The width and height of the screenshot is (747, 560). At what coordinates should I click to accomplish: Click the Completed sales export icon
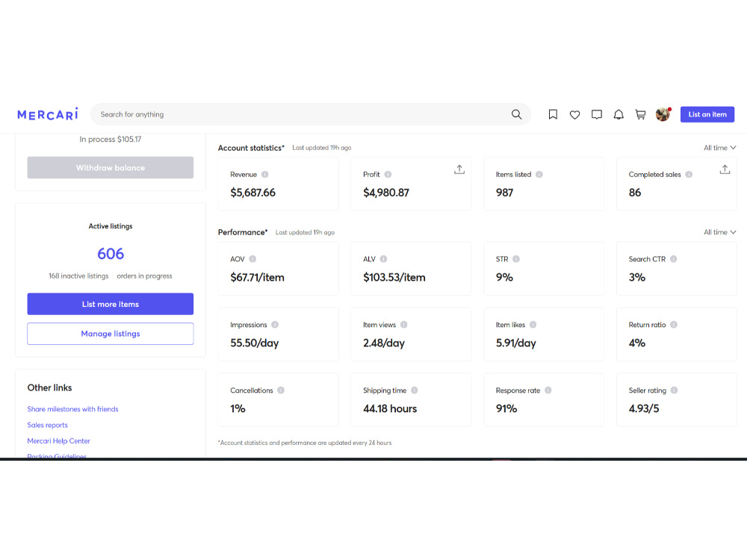pyautogui.click(x=725, y=169)
